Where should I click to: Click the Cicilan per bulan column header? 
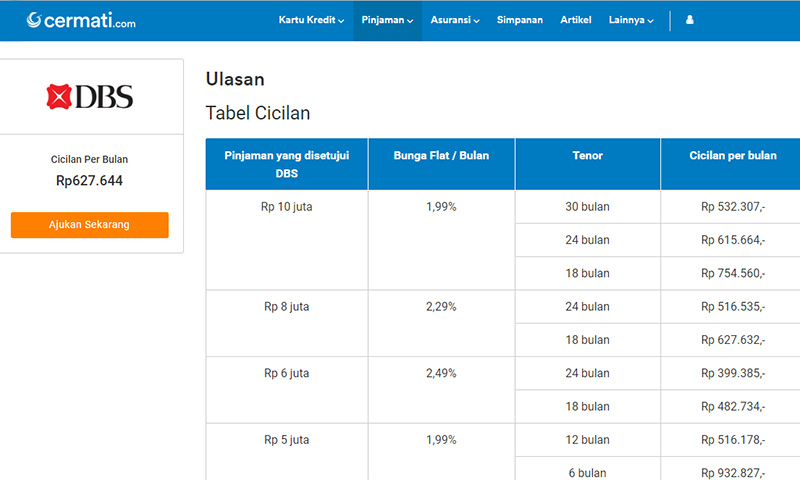pyautogui.click(x=733, y=164)
